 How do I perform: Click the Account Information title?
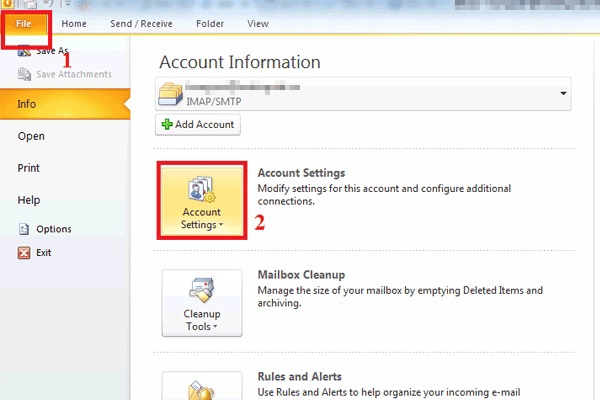(x=240, y=62)
